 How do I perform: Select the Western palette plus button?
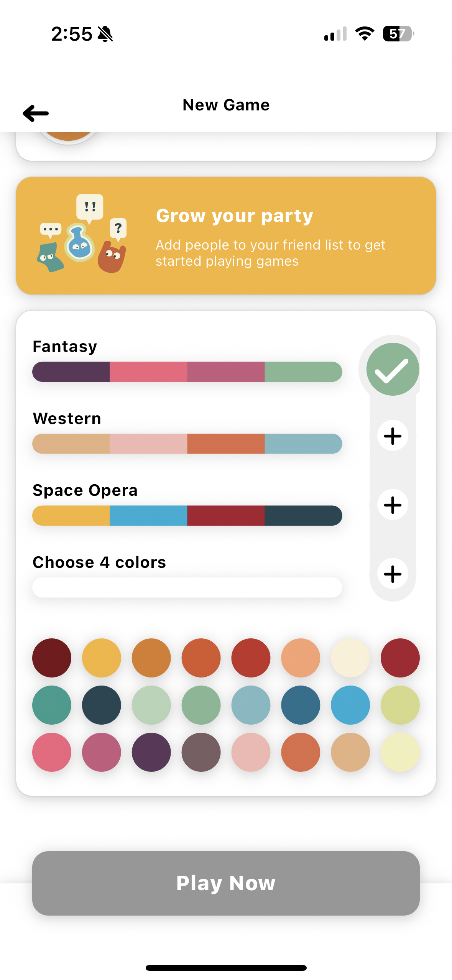coord(393,436)
